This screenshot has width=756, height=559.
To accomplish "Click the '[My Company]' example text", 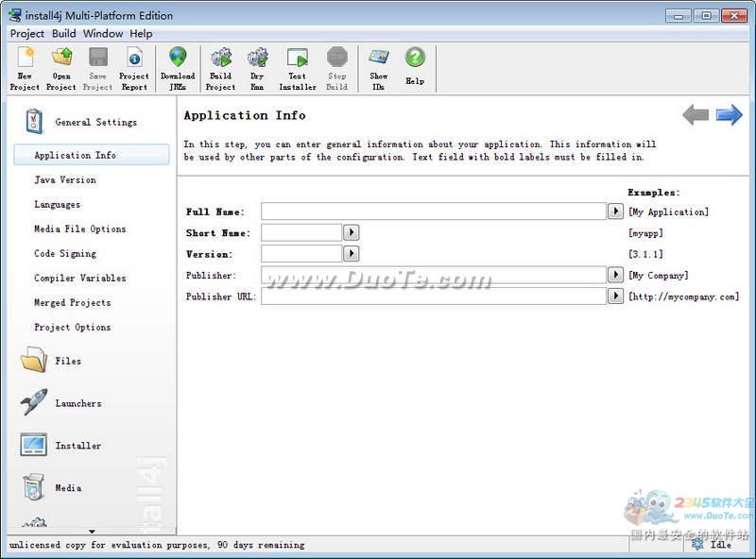I will (658, 276).
